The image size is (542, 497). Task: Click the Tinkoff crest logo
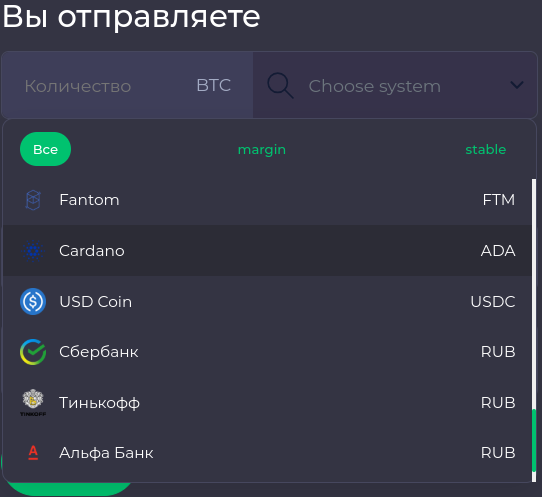point(33,403)
